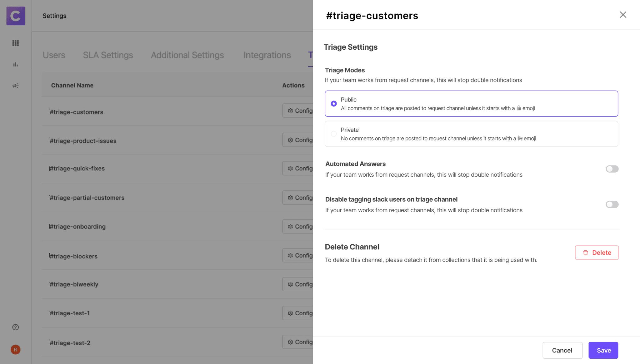Image resolution: width=640 pixels, height=364 pixels.
Task: Click the purple C app logo
Action: [16, 16]
